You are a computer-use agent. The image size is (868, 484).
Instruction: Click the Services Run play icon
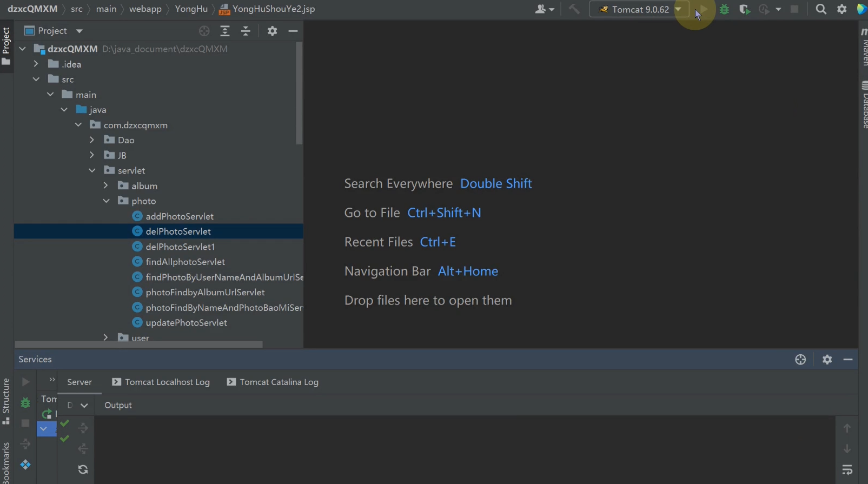click(25, 382)
